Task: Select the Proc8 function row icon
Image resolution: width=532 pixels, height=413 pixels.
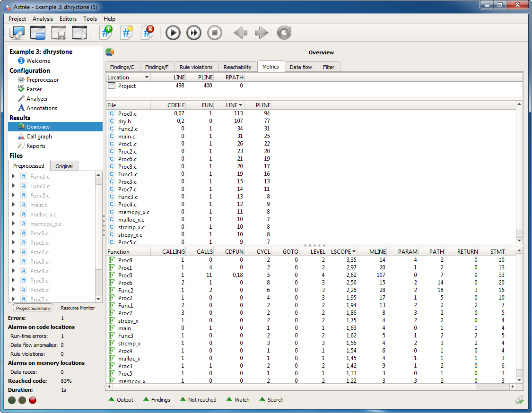Action: coord(111,260)
